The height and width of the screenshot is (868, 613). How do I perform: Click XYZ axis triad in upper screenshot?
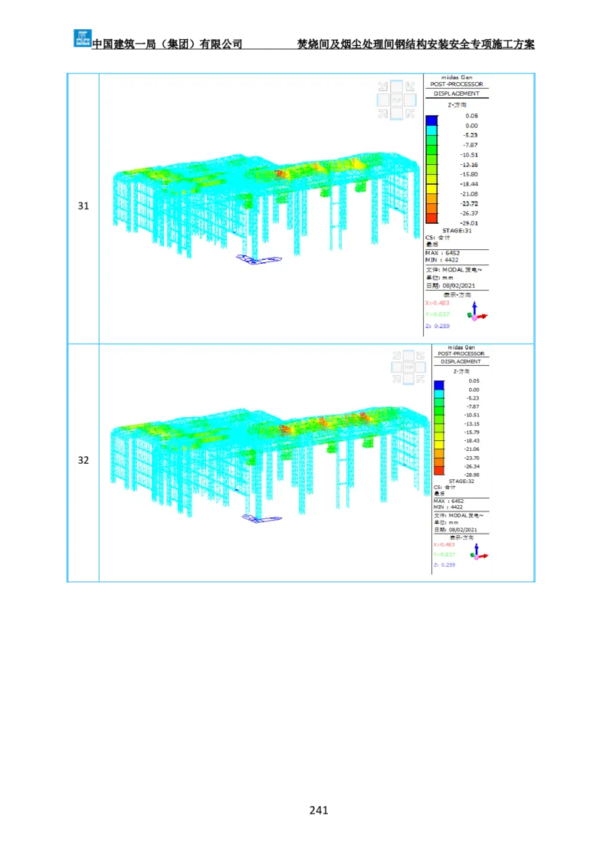(478, 311)
